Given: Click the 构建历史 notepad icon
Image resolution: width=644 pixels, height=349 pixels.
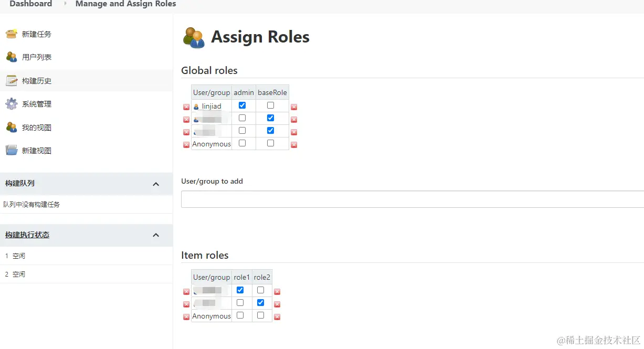Looking at the screenshot, I should coord(12,81).
